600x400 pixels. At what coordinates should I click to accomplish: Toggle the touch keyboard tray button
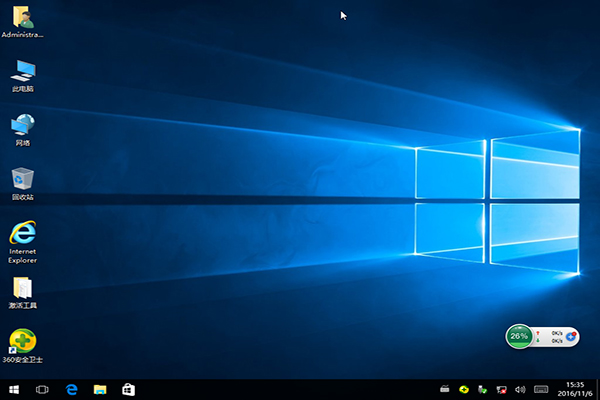pyautogui.click(x=541, y=388)
